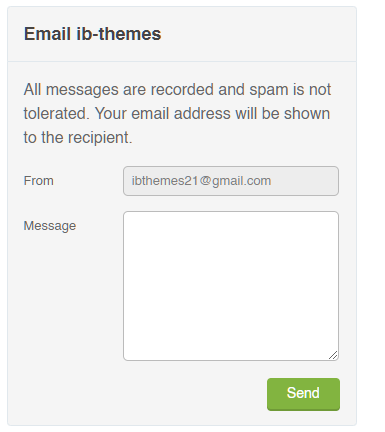Click the word "shown" in the notice
The image size is (385, 432).
307,113
